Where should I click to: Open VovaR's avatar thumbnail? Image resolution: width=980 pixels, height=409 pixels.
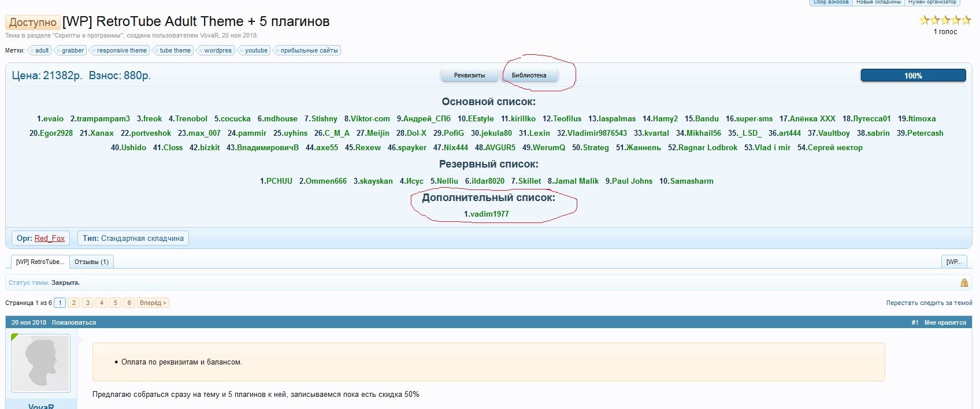(41, 363)
